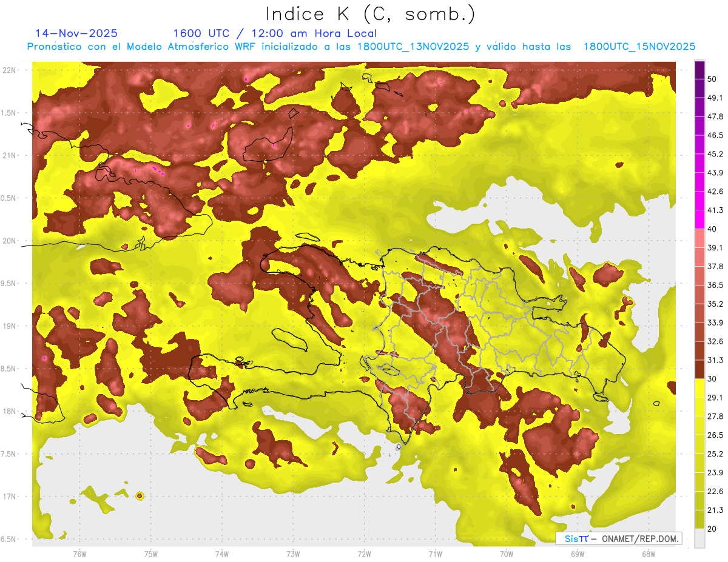
Task: Click the '75W' longitude label
Action: pos(151,554)
